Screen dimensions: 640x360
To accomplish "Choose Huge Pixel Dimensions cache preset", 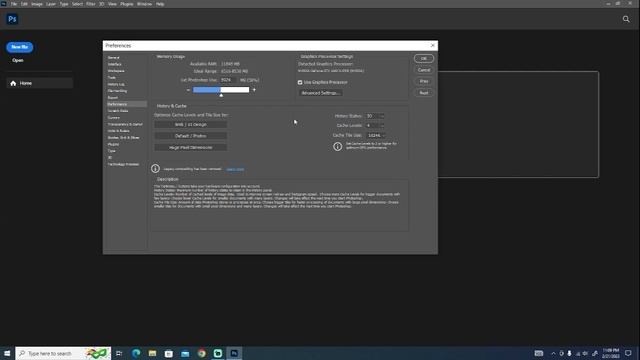I will (191, 147).
